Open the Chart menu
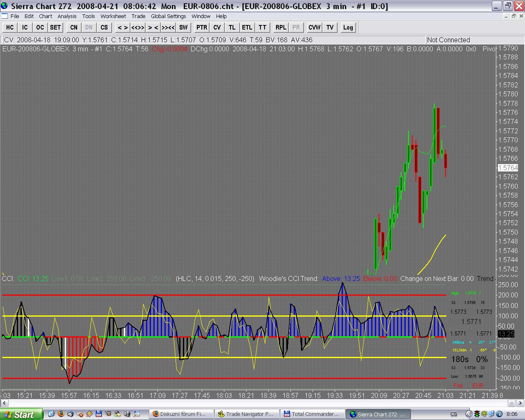 [x=46, y=16]
